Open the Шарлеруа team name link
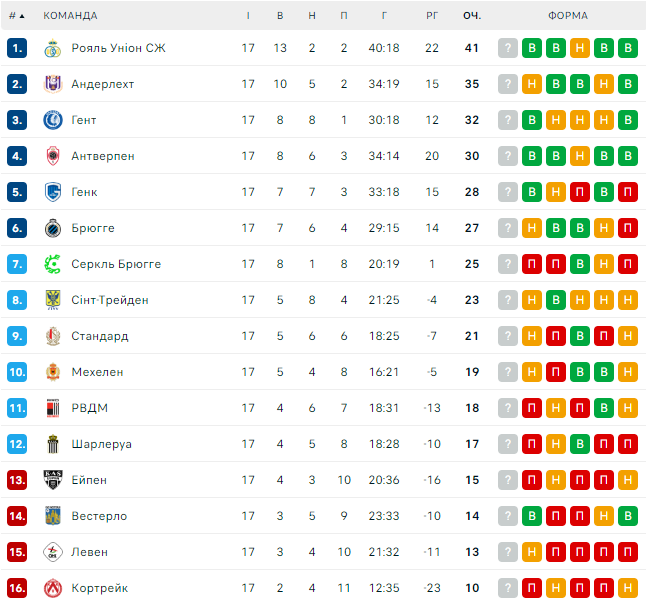Screen dimensions: 646x605 click(101, 444)
